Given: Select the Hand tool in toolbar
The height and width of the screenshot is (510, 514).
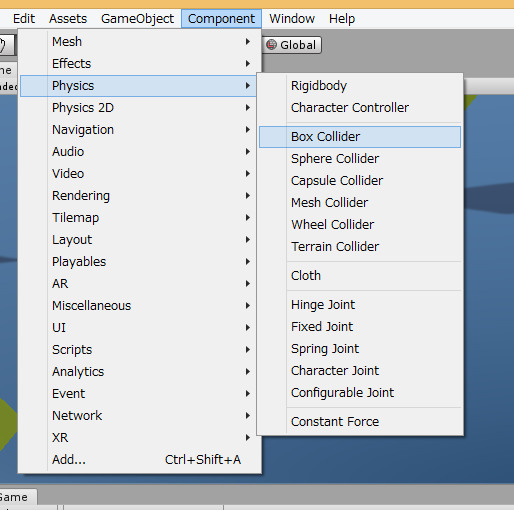Looking at the screenshot, I should (6, 45).
